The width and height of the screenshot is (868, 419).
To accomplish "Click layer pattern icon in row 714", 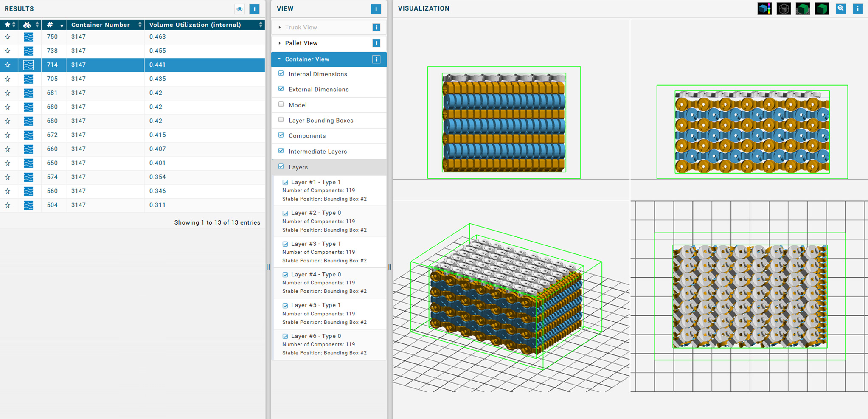I will click(x=28, y=65).
